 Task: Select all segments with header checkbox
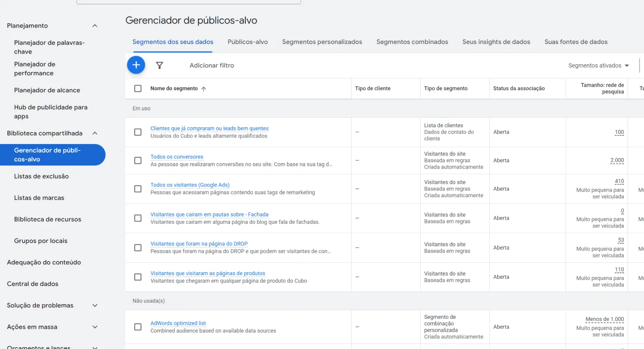138,88
